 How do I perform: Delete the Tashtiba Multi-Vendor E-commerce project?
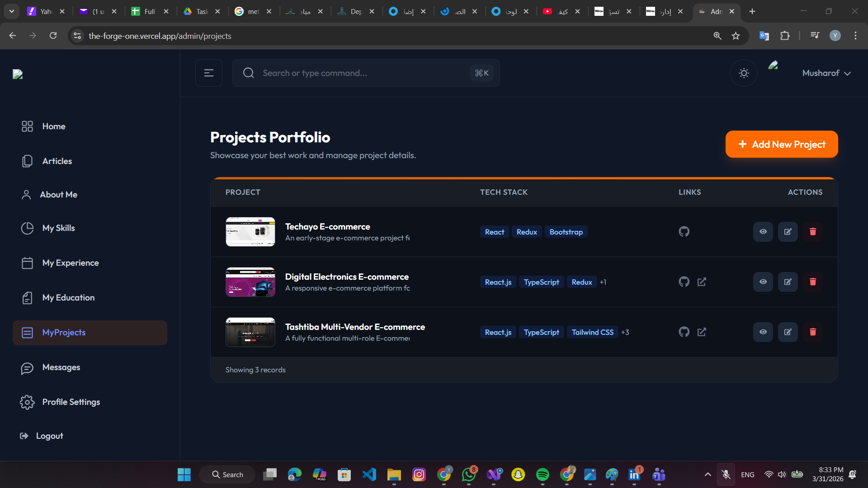pos(812,332)
